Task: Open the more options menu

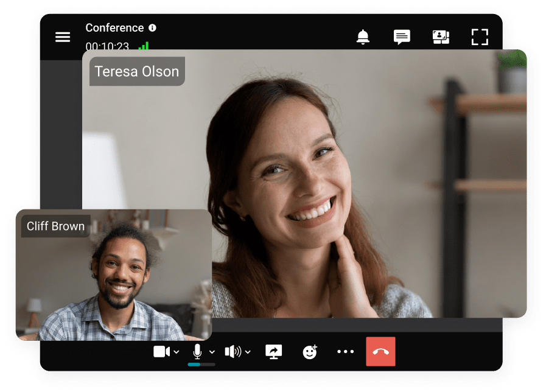Action: point(346,351)
